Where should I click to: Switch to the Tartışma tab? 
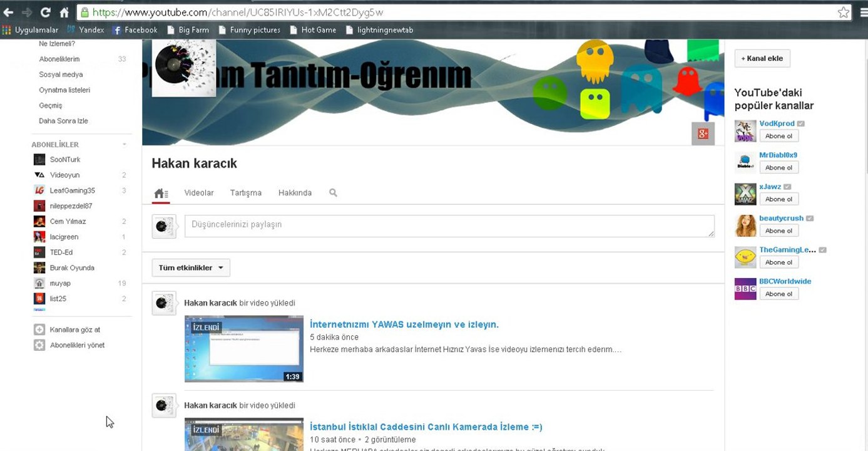pos(246,193)
